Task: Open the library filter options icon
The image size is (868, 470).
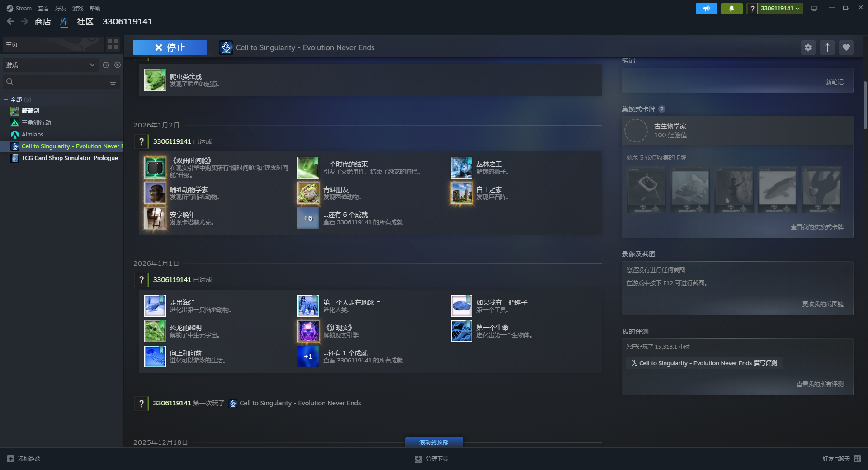Action: click(x=113, y=82)
